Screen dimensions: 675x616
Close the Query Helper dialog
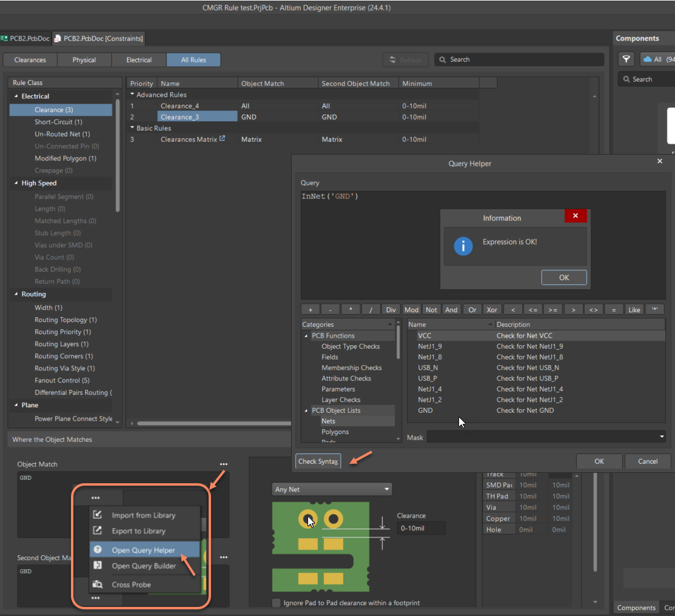pos(660,161)
